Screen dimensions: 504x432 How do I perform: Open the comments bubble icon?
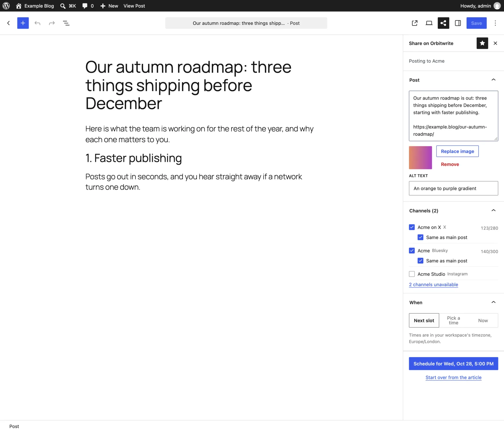85,6
